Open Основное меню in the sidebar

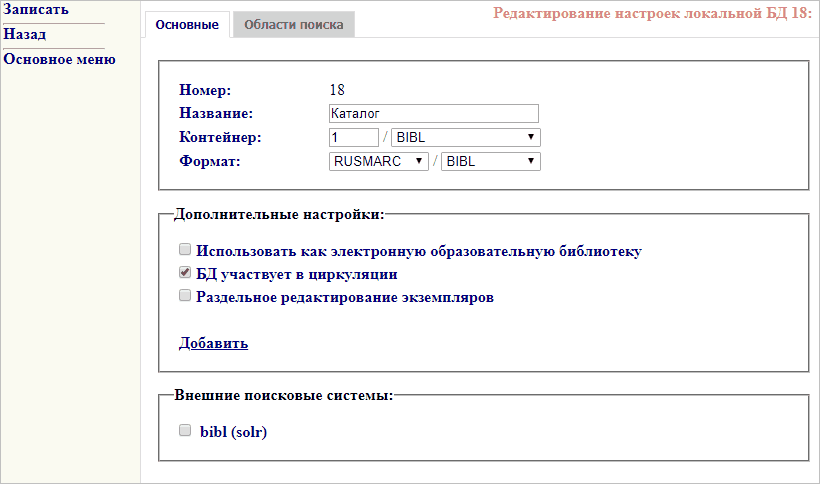[59, 59]
